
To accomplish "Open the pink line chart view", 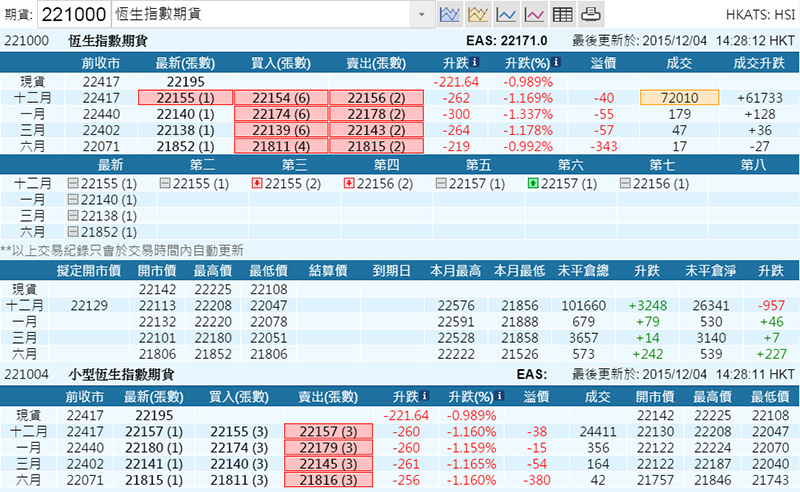I will 534,14.
